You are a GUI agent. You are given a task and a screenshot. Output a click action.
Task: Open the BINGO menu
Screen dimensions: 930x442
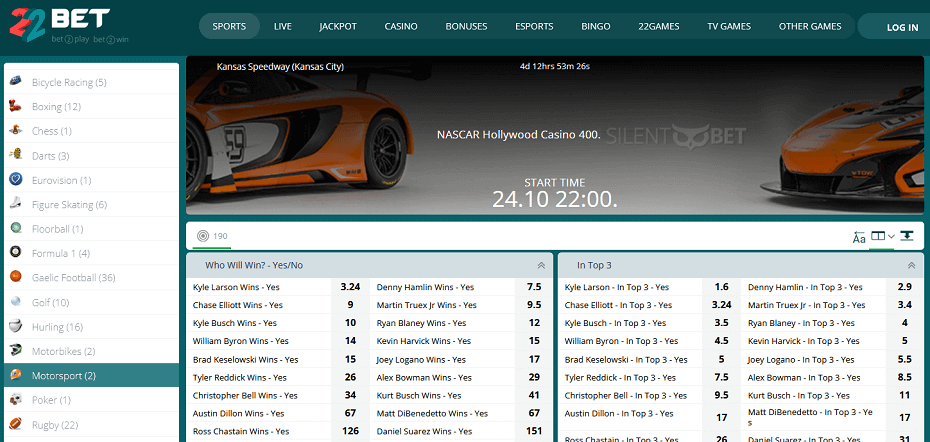tap(595, 26)
